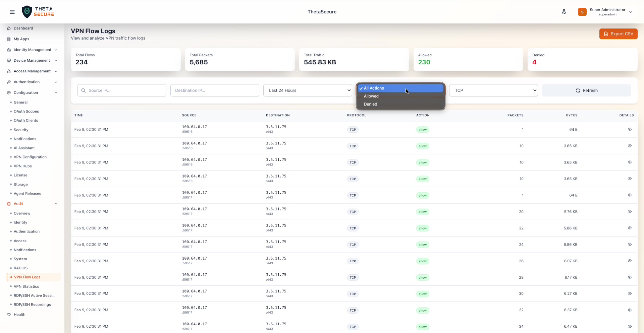Click the ThetaSecure shield logo
Viewport: 644px width, 333px height.
pos(27,12)
